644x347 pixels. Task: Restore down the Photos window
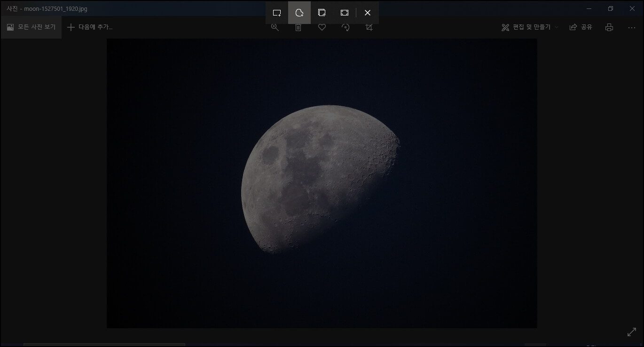click(611, 8)
